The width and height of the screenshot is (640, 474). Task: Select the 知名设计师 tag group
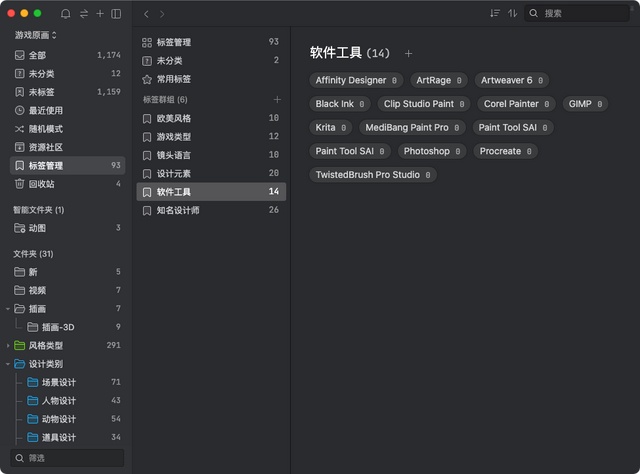point(211,210)
